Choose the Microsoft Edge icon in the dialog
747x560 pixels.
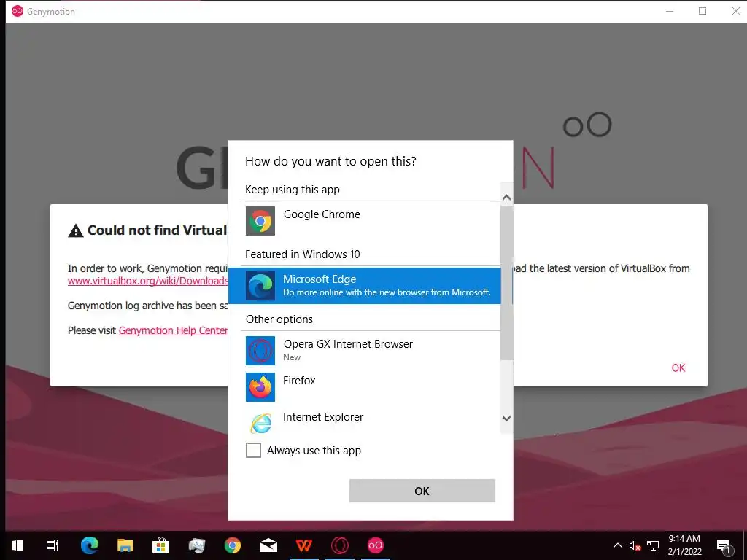click(x=260, y=286)
